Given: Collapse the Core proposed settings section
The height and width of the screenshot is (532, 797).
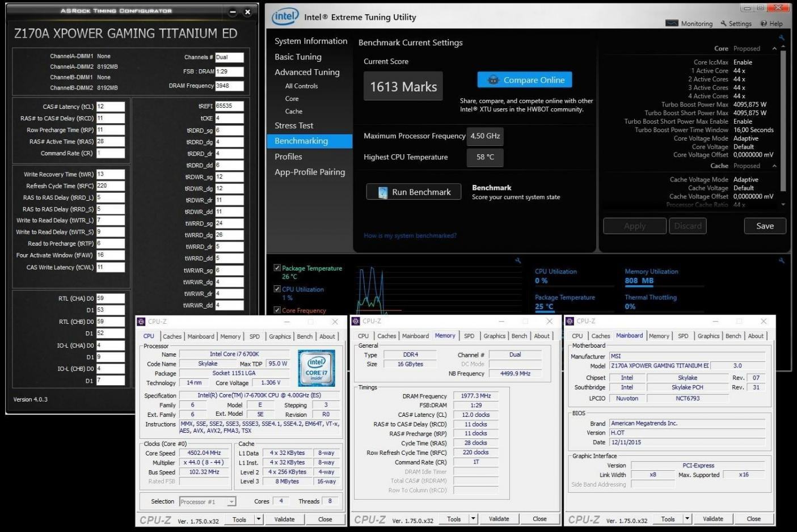Looking at the screenshot, I should 774,49.
